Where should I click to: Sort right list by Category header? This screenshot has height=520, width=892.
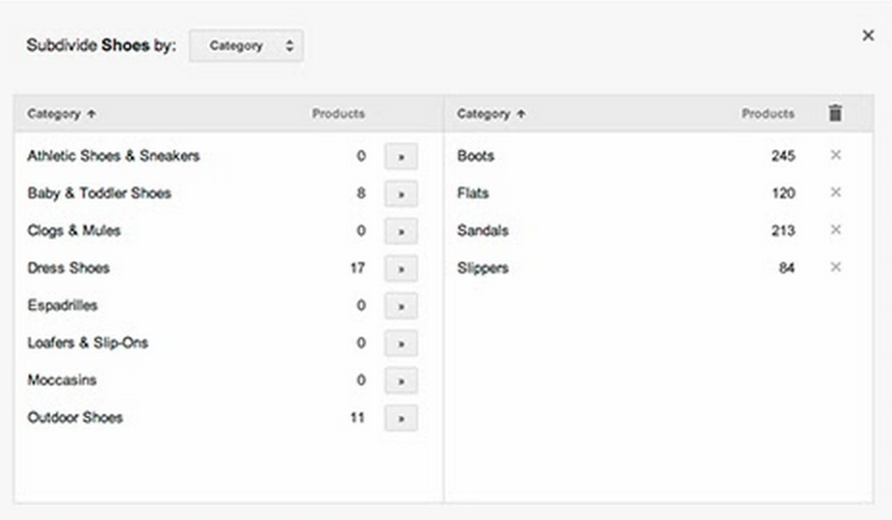click(491, 114)
